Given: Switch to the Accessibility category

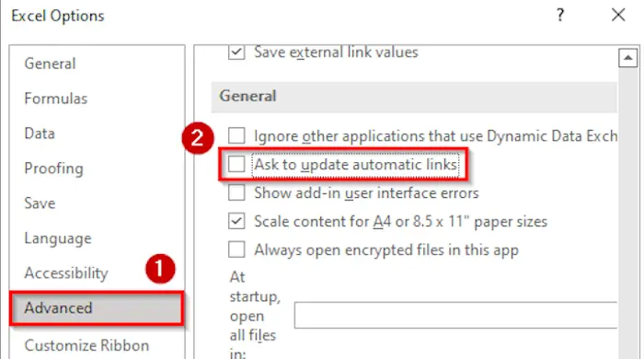Looking at the screenshot, I should pyautogui.click(x=66, y=273).
